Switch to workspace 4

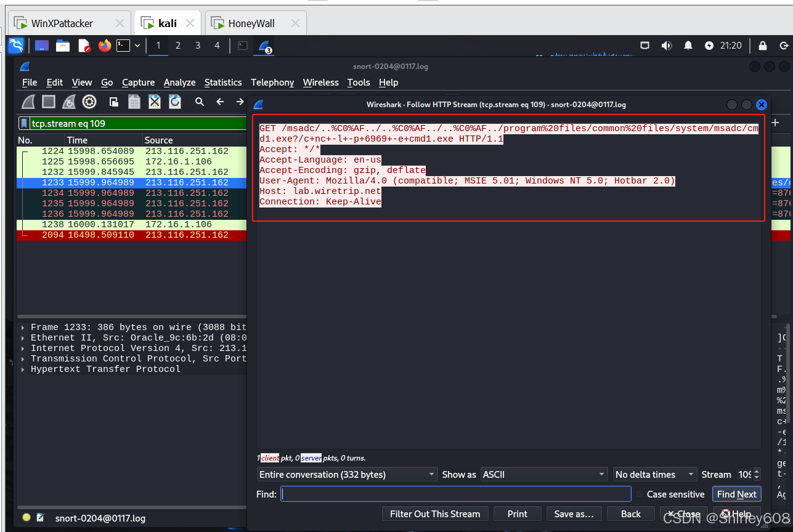click(x=217, y=45)
